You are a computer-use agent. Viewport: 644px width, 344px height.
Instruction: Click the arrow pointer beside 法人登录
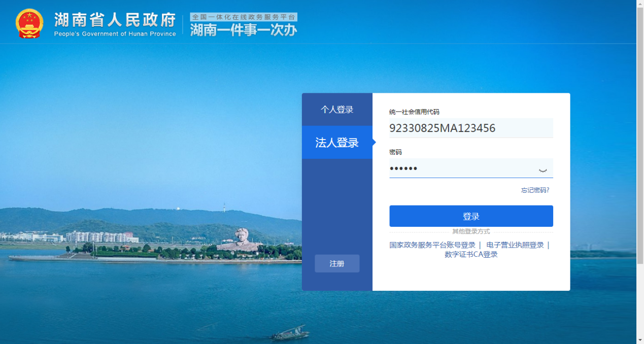pos(374,143)
